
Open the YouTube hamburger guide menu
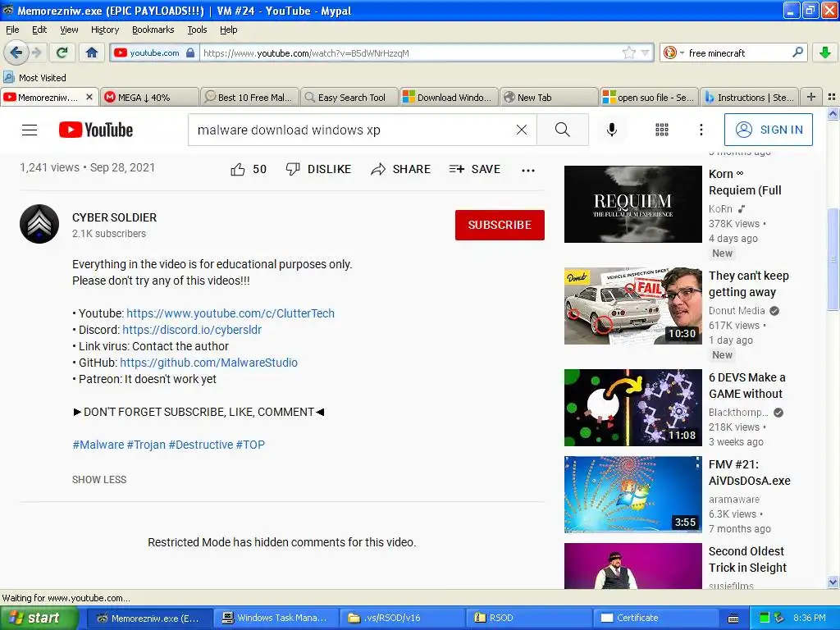(30, 130)
